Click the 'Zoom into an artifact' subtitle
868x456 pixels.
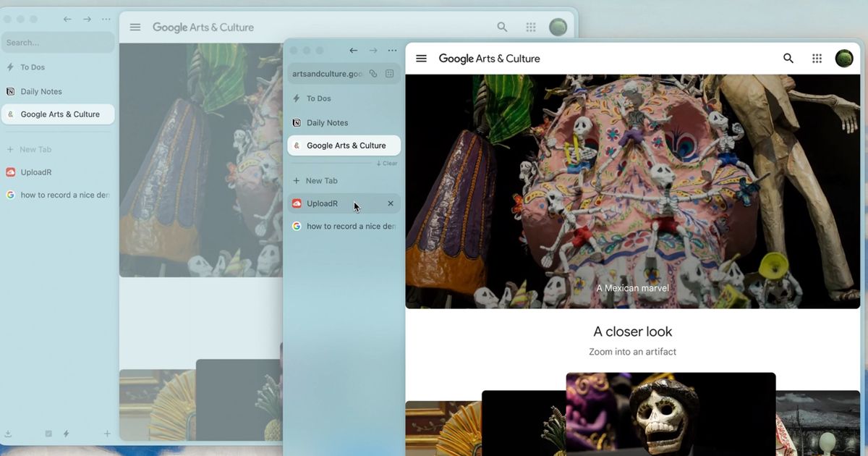[x=633, y=352]
